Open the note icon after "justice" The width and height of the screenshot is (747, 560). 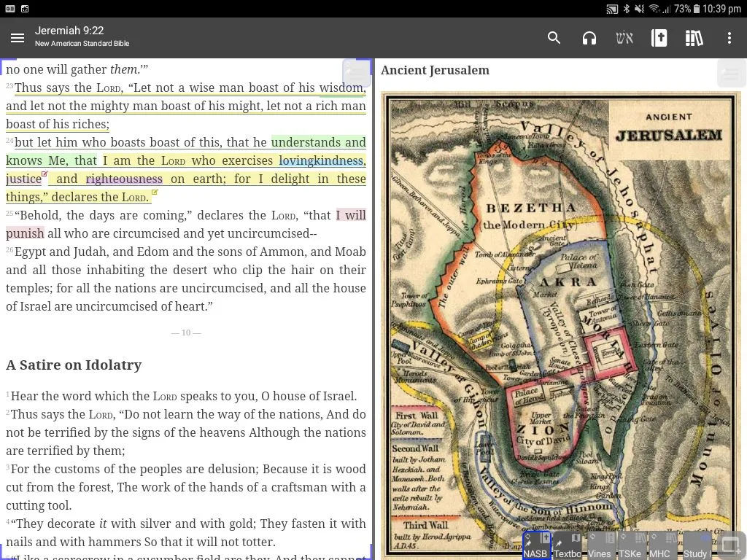click(x=44, y=174)
